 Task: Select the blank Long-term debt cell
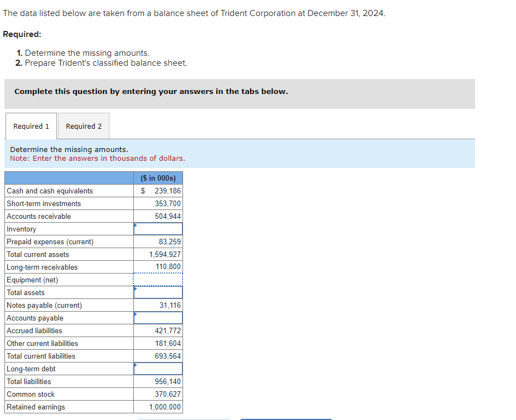(158, 369)
